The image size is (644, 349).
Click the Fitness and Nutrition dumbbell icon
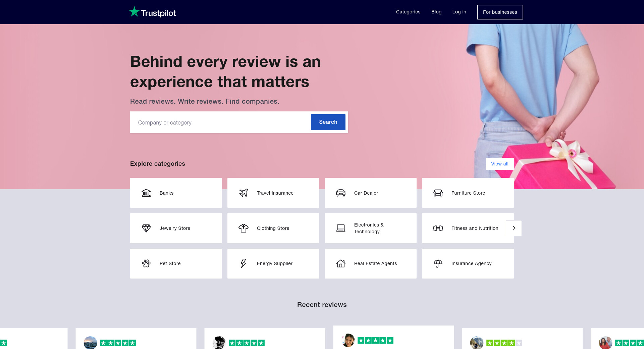pos(438,228)
